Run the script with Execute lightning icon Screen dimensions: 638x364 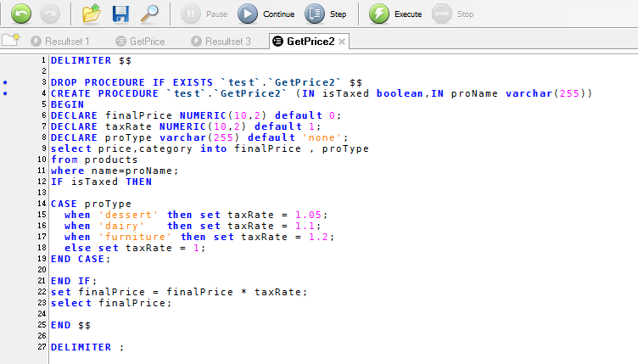pyautogui.click(x=379, y=14)
